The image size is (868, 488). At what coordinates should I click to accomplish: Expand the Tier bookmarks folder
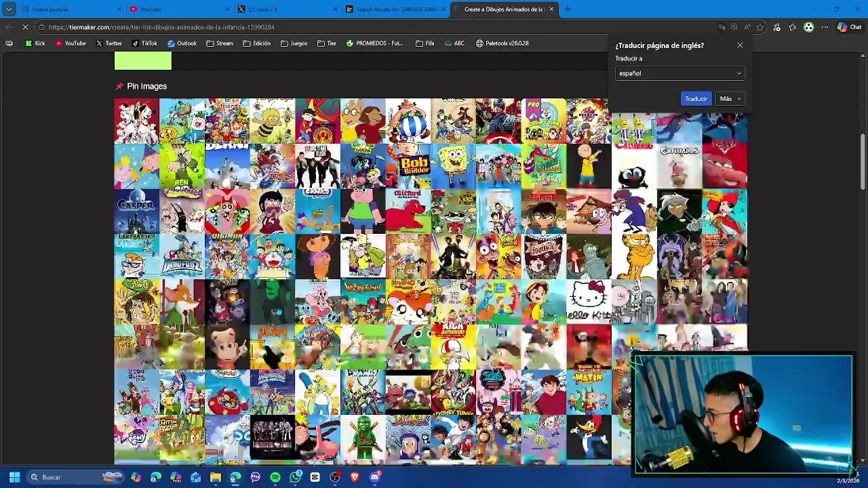(x=326, y=43)
